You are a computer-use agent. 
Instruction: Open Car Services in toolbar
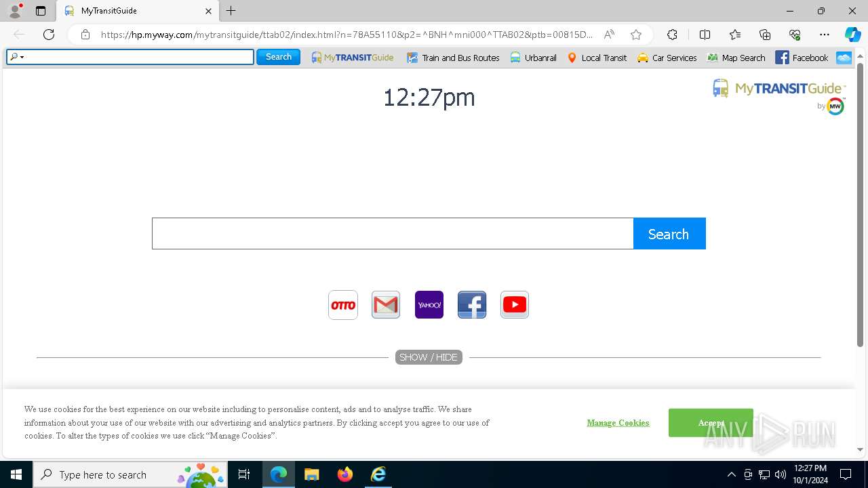pyautogui.click(x=667, y=58)
